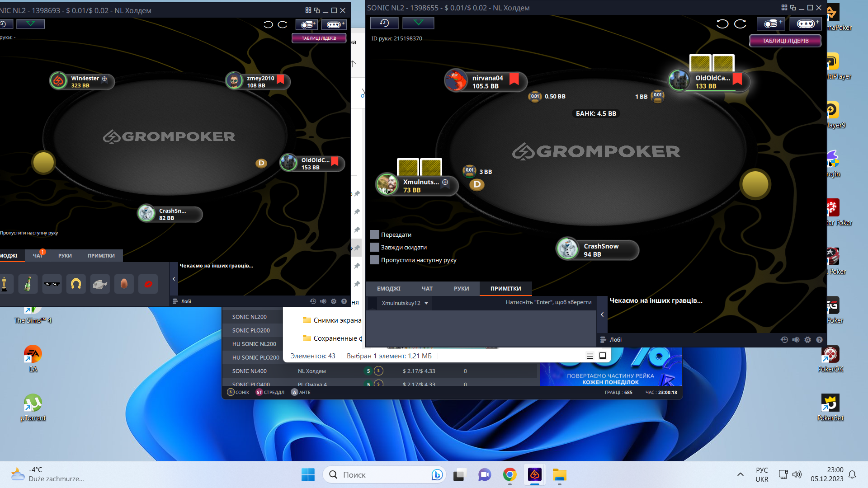Expand the green arrow menu in right table
868x488 pixels.
tap(418, 23)
